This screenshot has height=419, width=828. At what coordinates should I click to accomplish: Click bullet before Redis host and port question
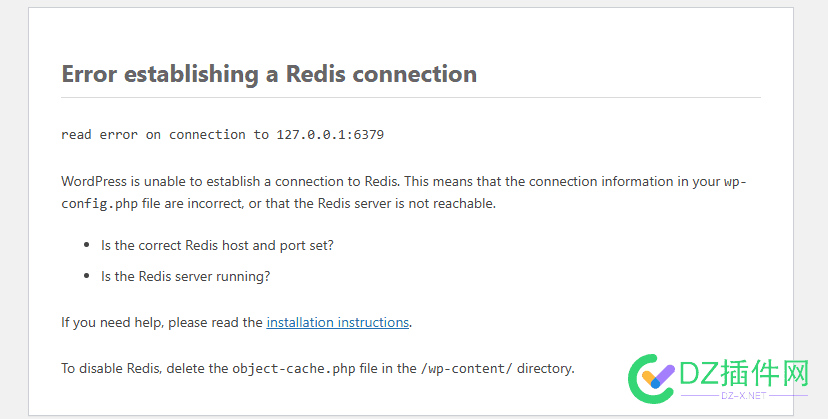87,246
